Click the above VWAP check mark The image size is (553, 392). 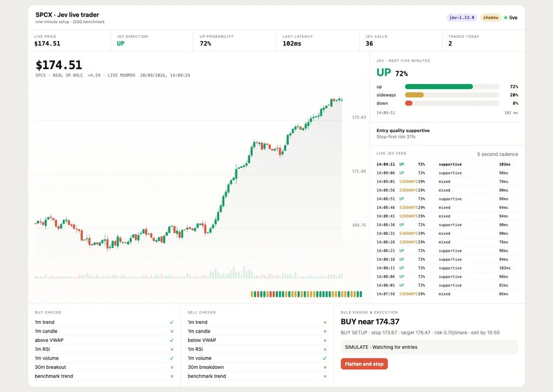[x=172, y=340]
